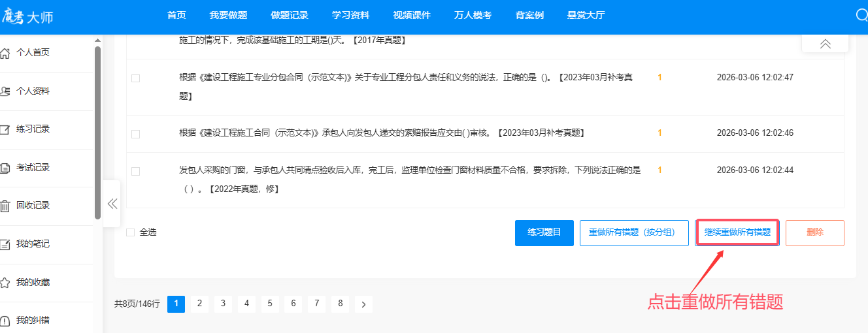Click error count 1 in 12:02:44 row

[659, 170]
